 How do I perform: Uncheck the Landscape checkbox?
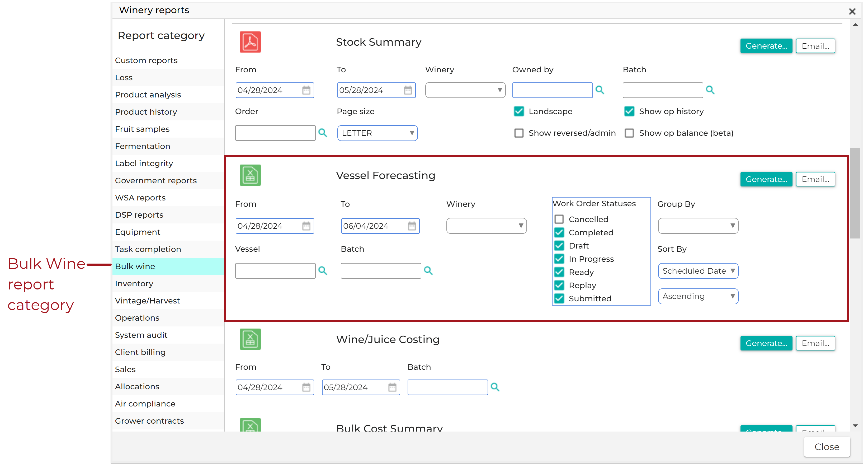tap(519, 111)
